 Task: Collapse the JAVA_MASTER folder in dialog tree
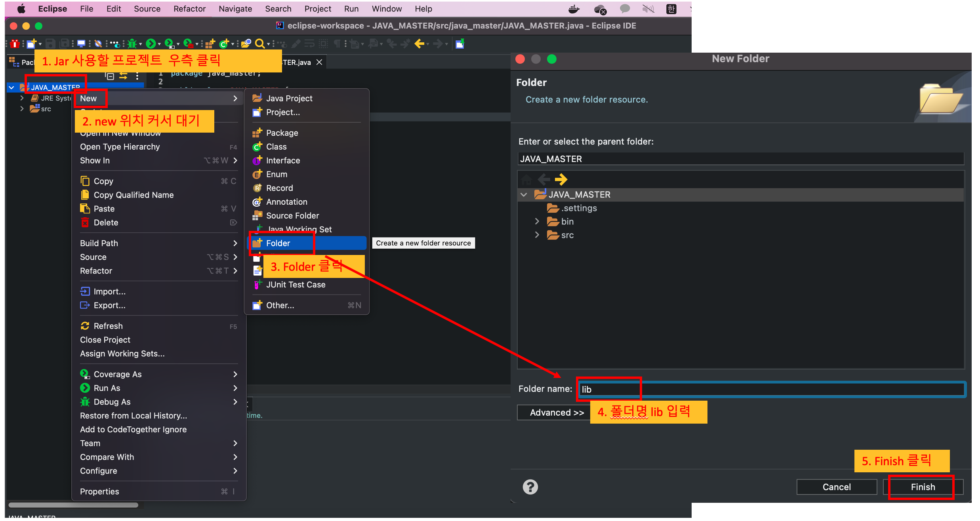click(x=524, y=194)
